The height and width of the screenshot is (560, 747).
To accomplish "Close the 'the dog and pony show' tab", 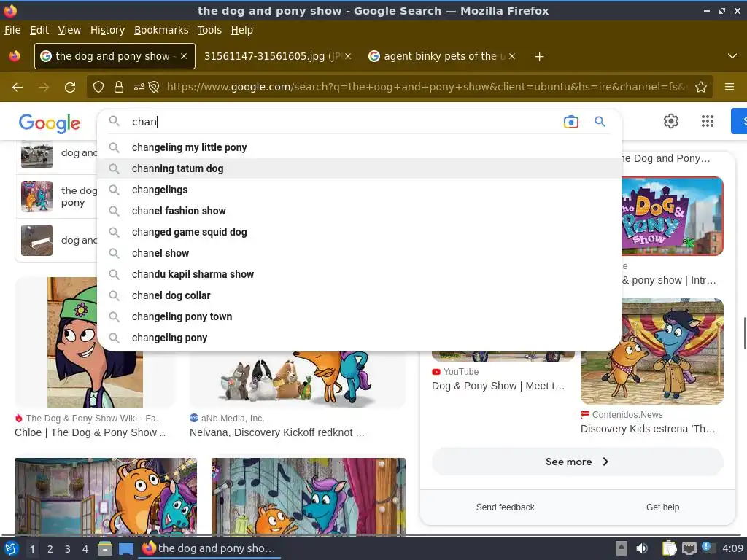I will point(184,56).
